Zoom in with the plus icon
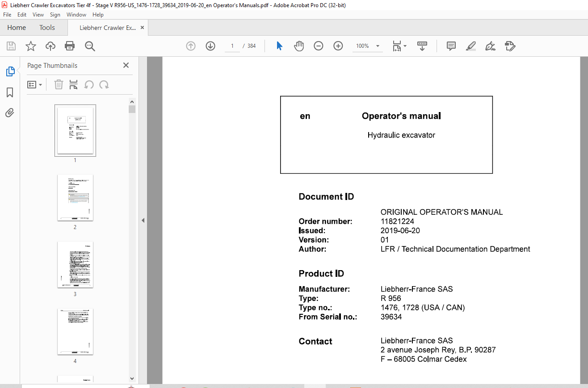Image resolution: width=588 pixels, height=388 pixels. pyautogui.click(x=338, y=46)
